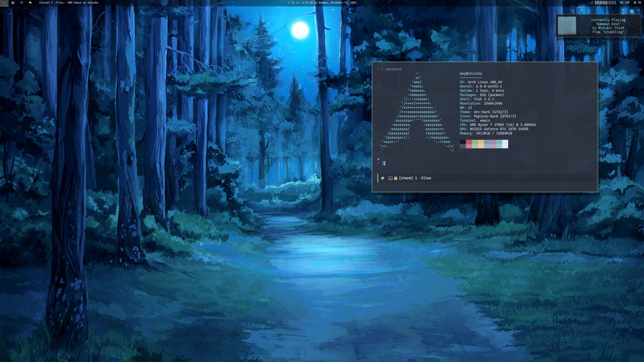Click the vterm terminal icon in modeline

[x=390, y=178]
